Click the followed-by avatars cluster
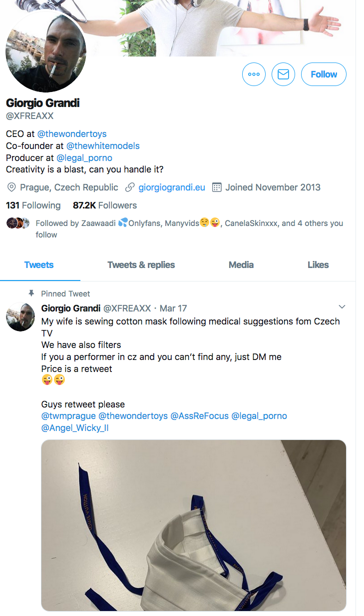Viewport: 364px width, 616px height. [x=18, y=223]
